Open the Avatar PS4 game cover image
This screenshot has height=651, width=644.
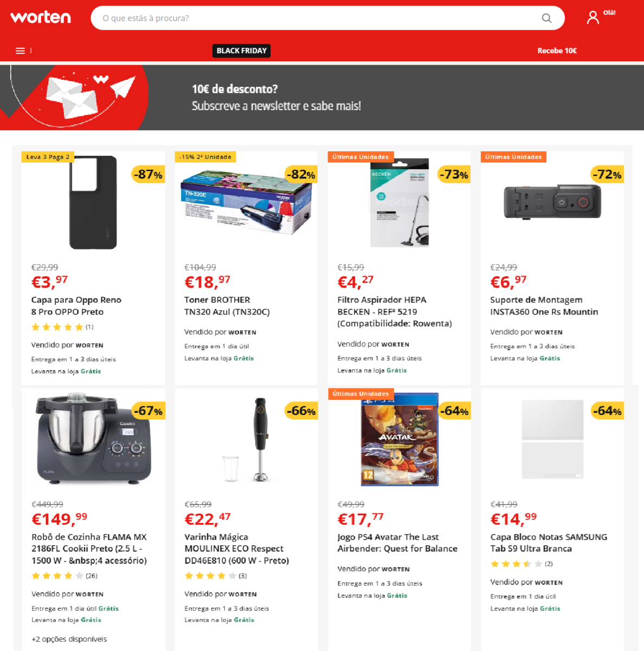(400, 440)
